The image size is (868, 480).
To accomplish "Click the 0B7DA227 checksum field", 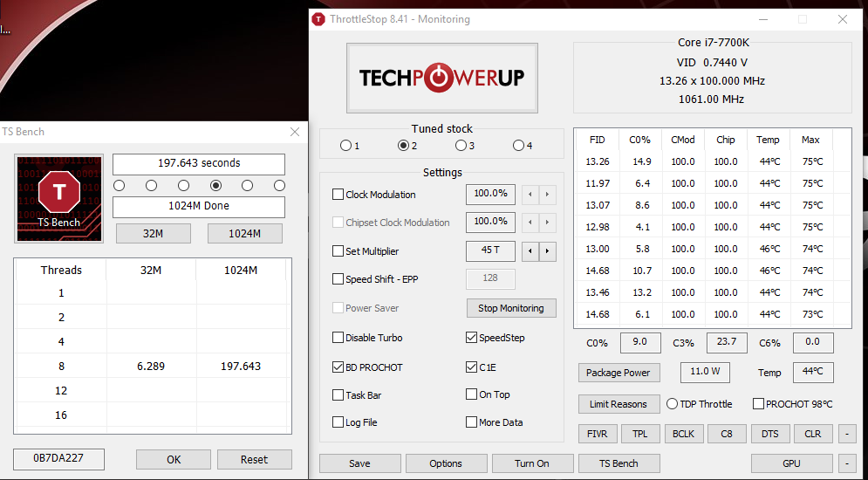I will click(58, 458).
